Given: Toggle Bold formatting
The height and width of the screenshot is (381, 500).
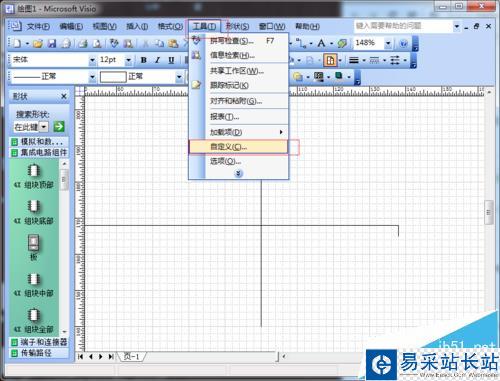Looking at the screenshot, I should pyautogui.click(x=144, y=60).
